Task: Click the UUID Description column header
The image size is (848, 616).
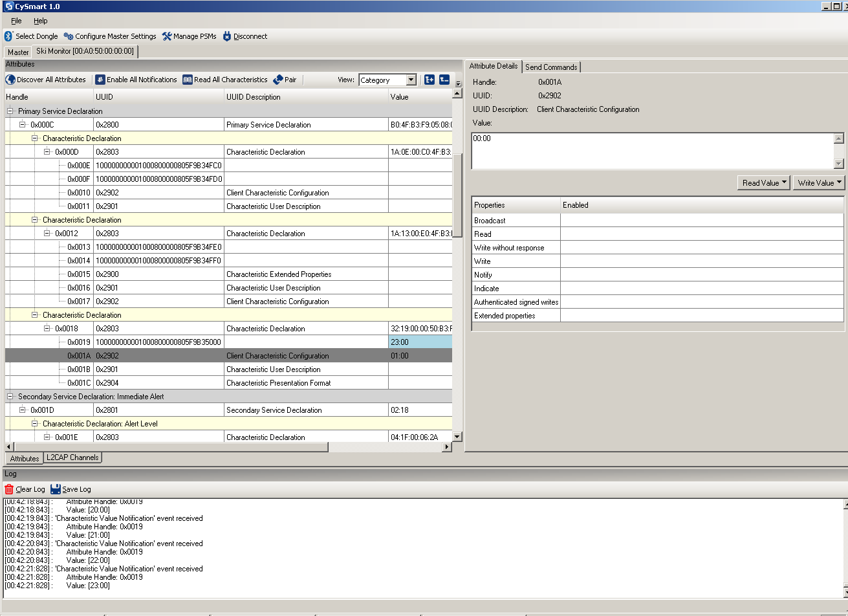Action: point(306,97)
